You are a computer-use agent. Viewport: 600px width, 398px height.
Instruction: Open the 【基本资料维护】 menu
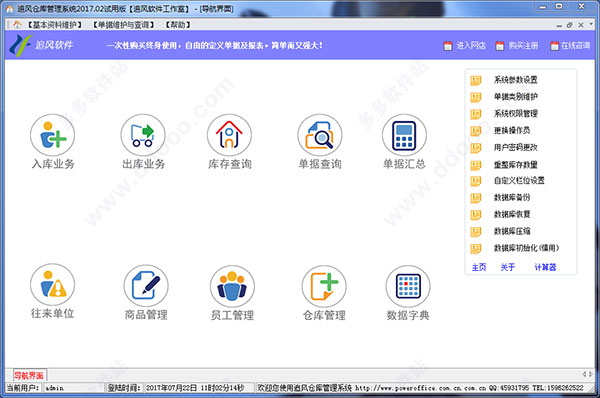(x=55, y=25)
